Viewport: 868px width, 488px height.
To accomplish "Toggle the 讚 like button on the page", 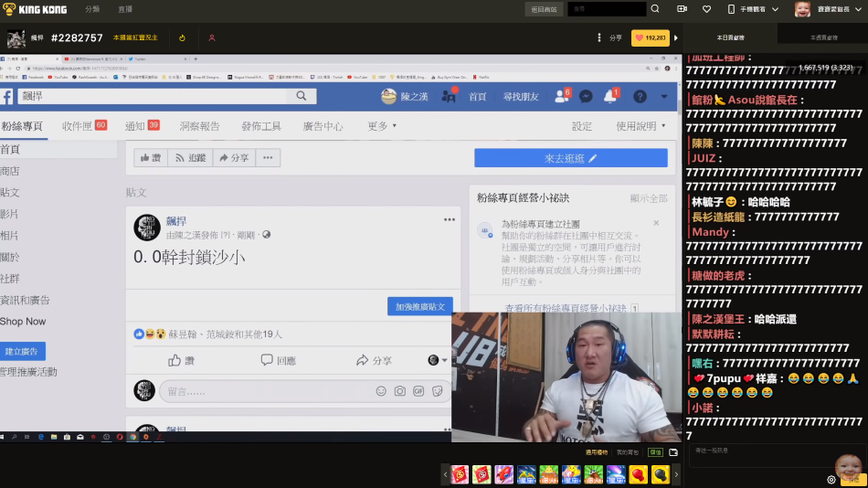I will tap(150, 158).
